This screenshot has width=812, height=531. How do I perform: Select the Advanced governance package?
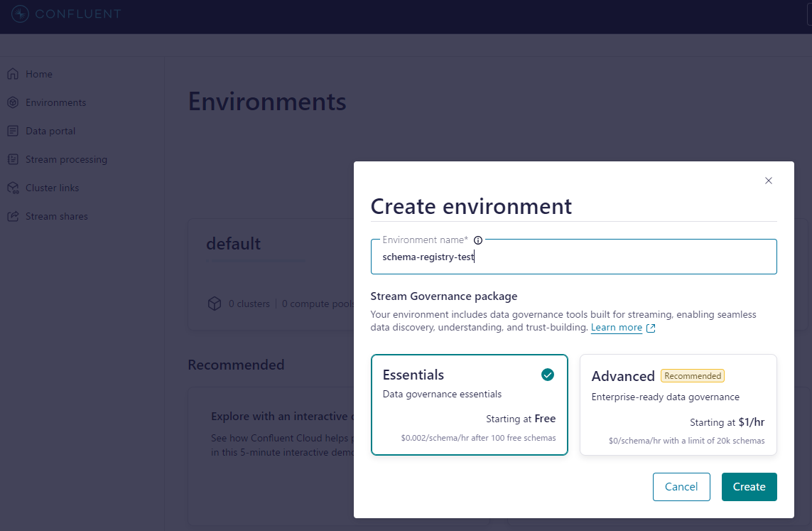pos(678,404)
